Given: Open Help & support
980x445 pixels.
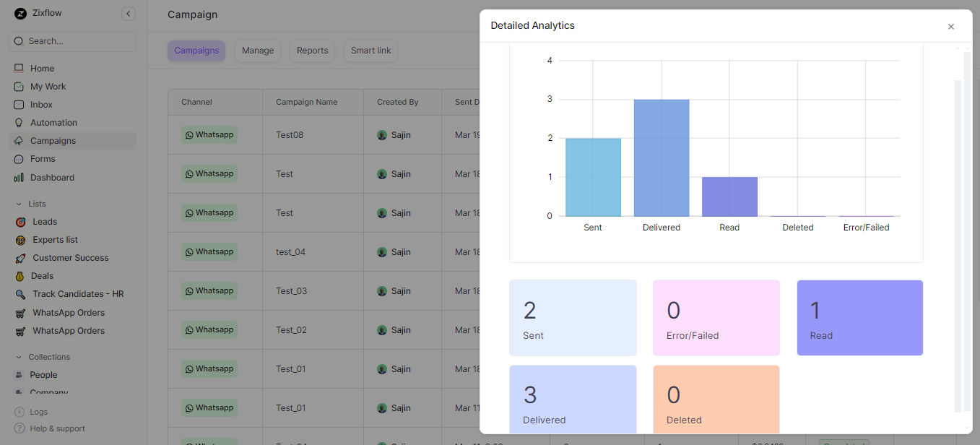Looking at the screenshot, I should 56,428.
